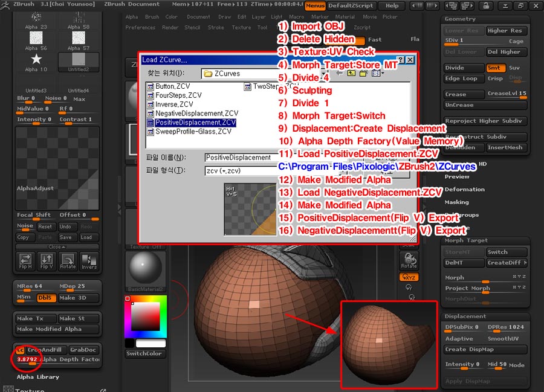
Task: Select Inverse.ZCV file
Action: point(170,104)
